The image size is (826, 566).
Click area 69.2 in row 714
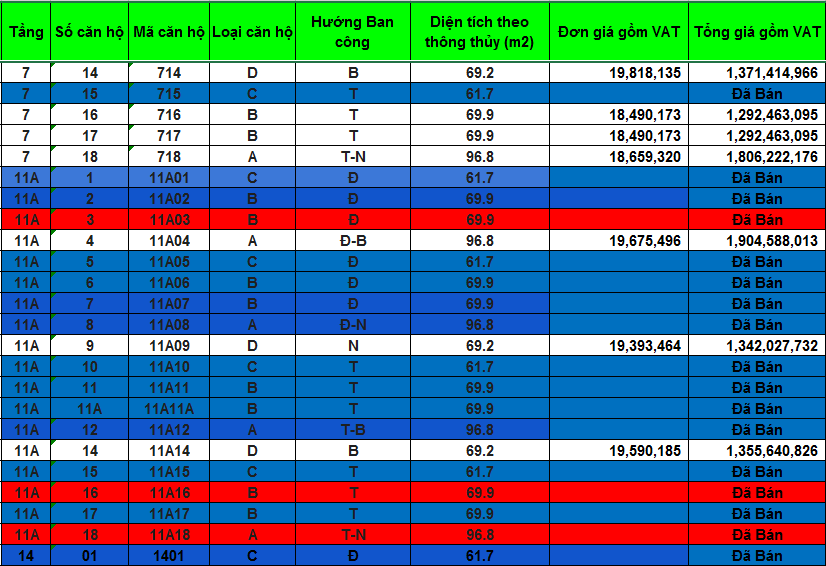[x=480, y=73]
